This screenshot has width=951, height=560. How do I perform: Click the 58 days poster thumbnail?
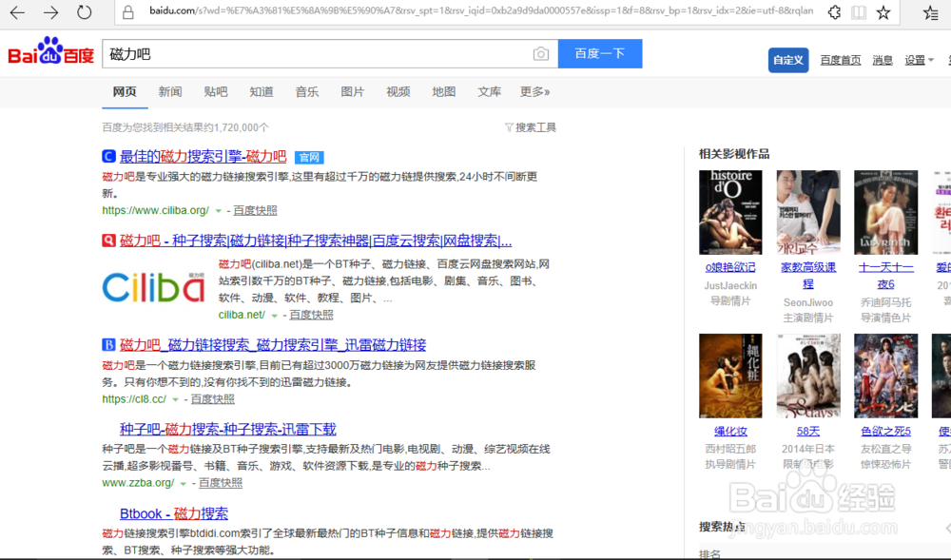tap(808, 376)
